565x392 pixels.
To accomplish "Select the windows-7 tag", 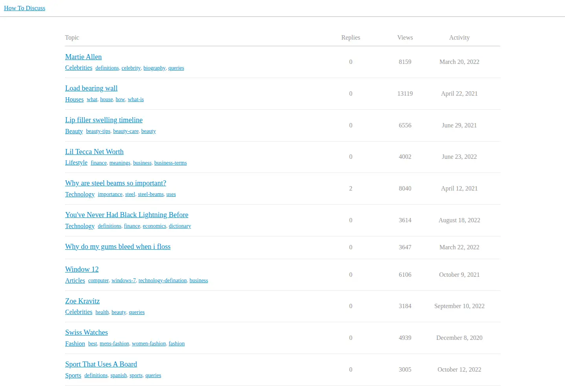I will point(124,281).
